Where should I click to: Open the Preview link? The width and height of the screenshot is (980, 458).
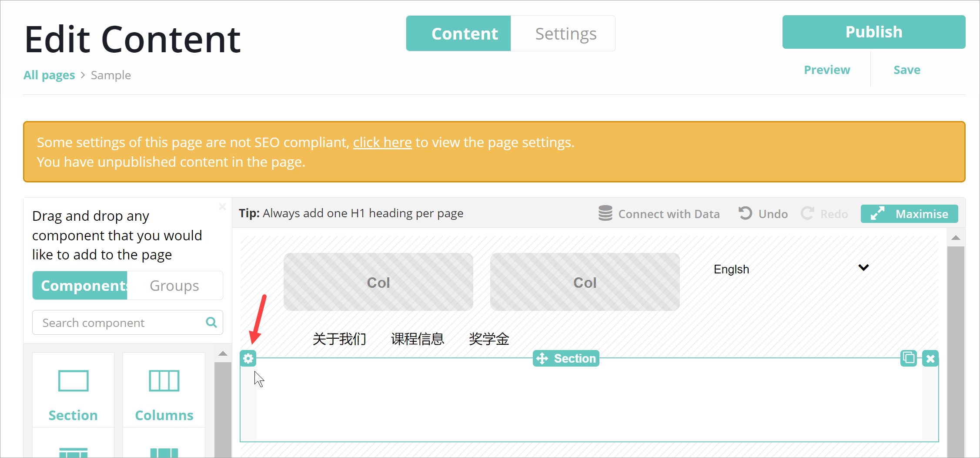pyautogui.click(x=826, y=70)
